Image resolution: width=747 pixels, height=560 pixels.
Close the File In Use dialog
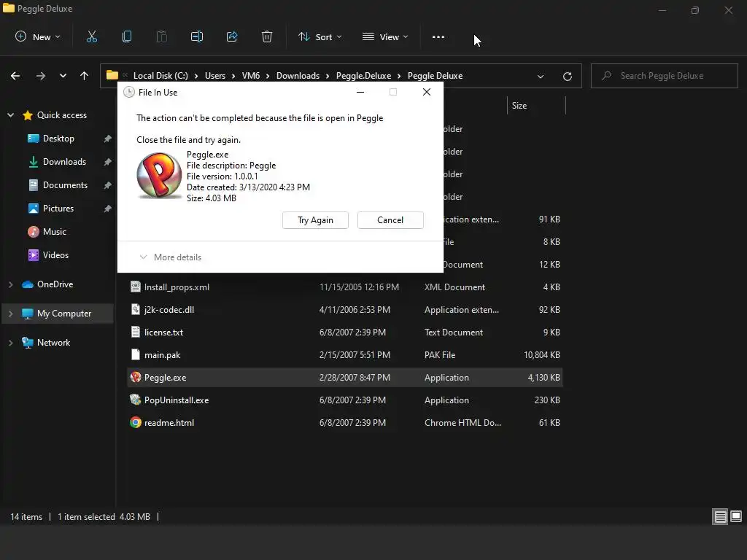point(427,92)
